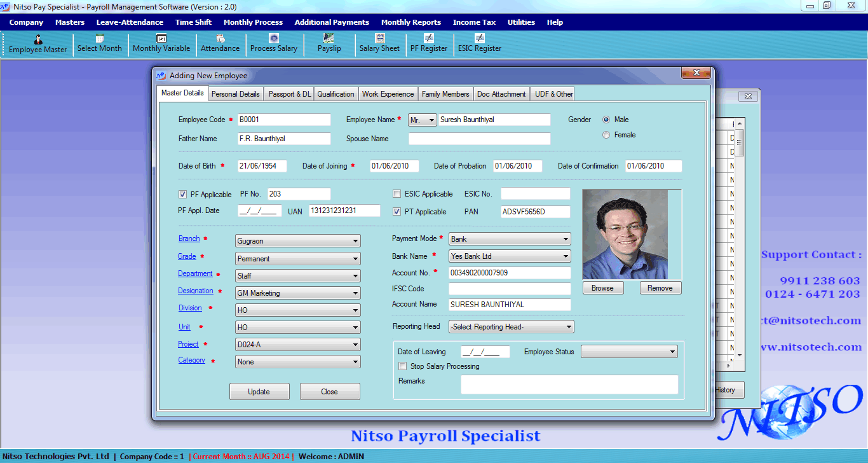The height and width of the screenshot is (463, 868).
Task: Open the Masters menu
Action: (70, 22)
